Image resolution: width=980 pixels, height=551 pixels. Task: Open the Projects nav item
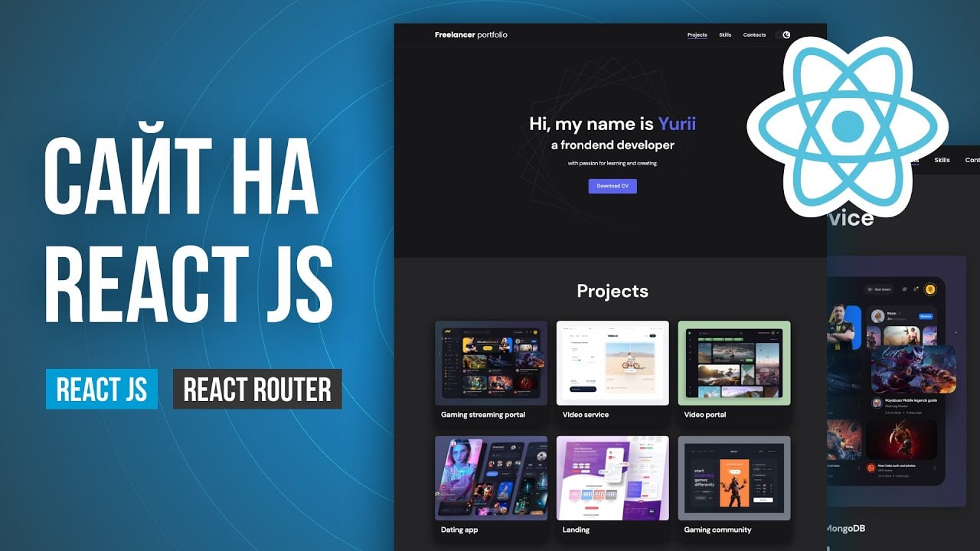pos(697,34)
